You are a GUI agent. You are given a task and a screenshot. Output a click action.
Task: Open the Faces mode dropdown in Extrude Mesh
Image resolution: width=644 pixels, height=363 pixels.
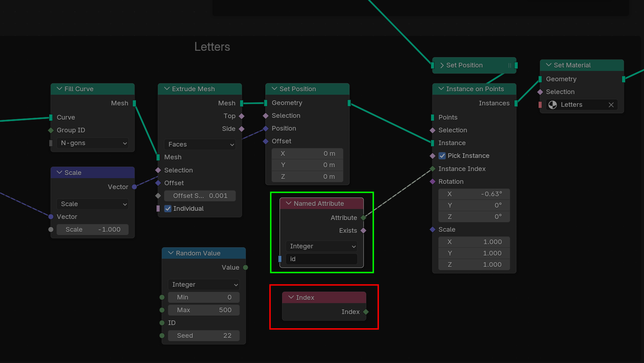pyautogui.click(x=200, y=144)
